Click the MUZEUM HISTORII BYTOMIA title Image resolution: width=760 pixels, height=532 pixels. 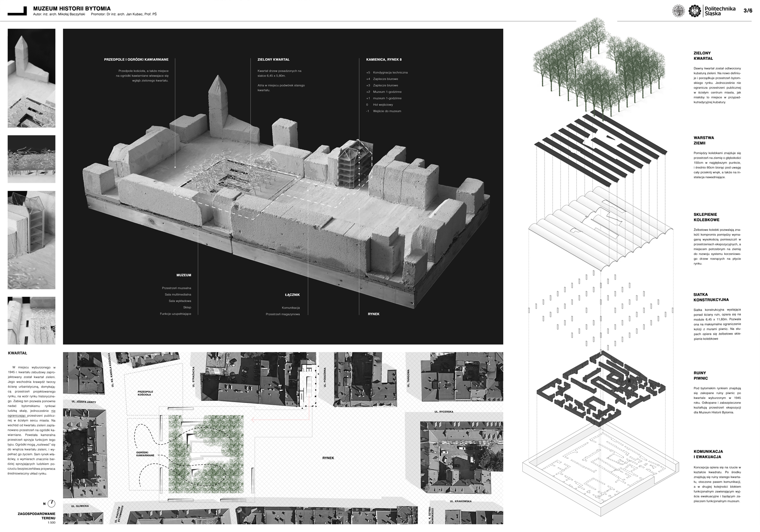tap(72, 8)
